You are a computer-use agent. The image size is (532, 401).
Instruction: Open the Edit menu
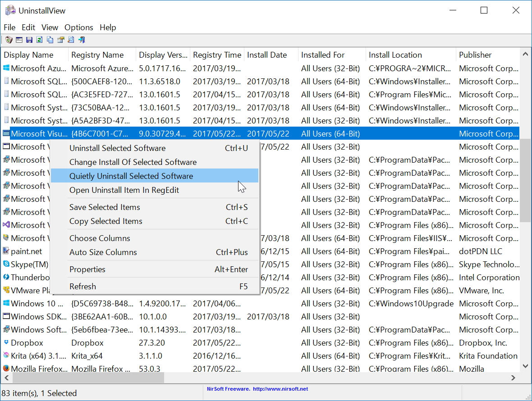tap(28, 27)
